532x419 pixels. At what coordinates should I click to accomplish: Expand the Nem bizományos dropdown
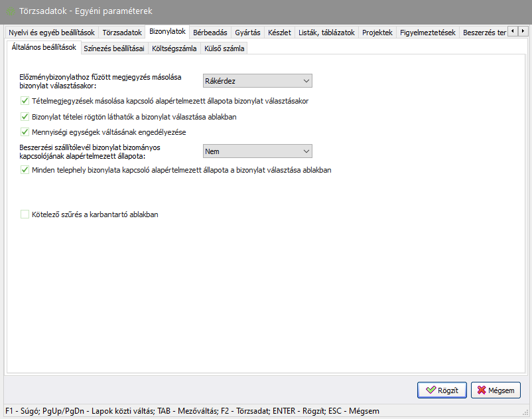tap(257, 151)
